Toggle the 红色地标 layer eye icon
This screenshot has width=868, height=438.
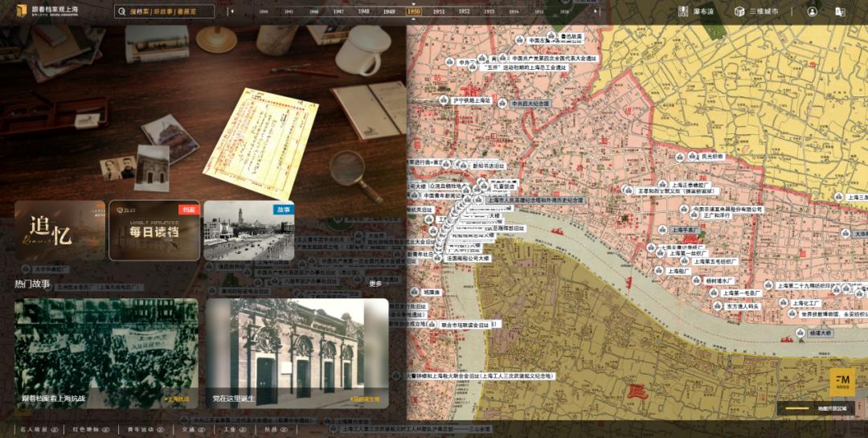[x=105, y=430]
